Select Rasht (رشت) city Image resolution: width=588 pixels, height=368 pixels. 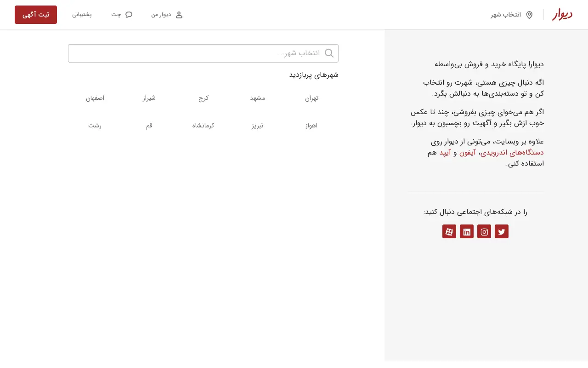(x=95, y=126)
